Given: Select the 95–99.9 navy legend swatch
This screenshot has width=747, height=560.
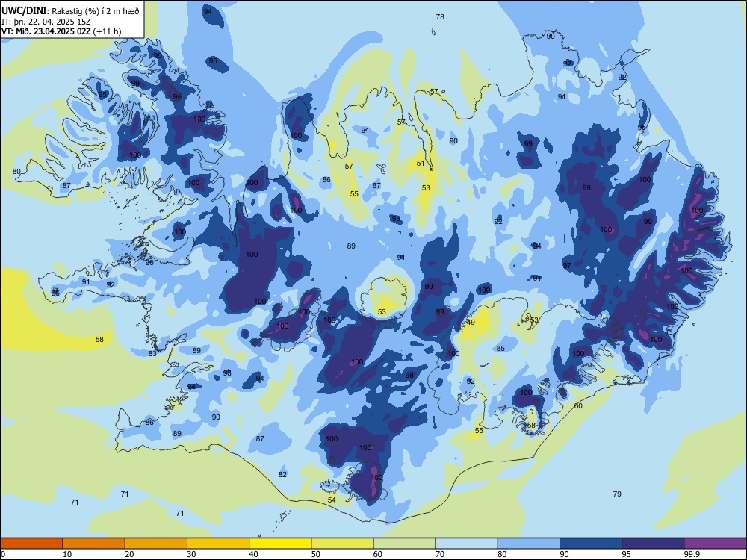Looking at the screenshot, I should (653, 544).
